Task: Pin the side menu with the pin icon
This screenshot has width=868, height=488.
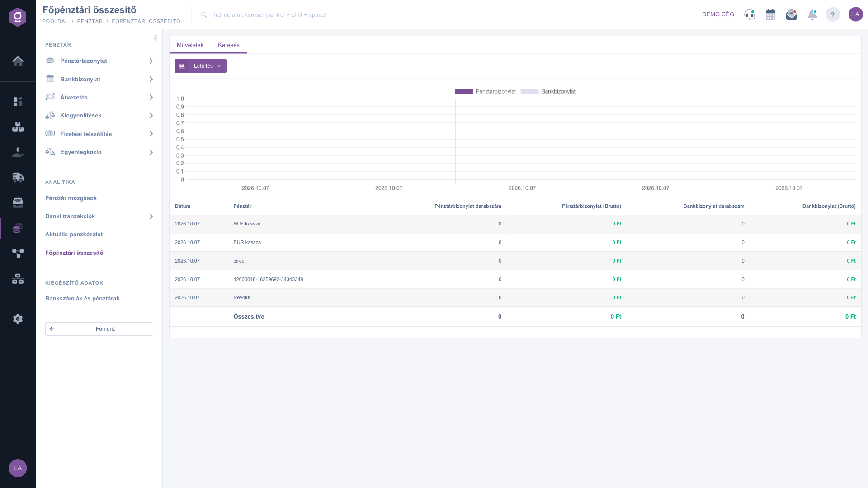Action: point(156,38)
